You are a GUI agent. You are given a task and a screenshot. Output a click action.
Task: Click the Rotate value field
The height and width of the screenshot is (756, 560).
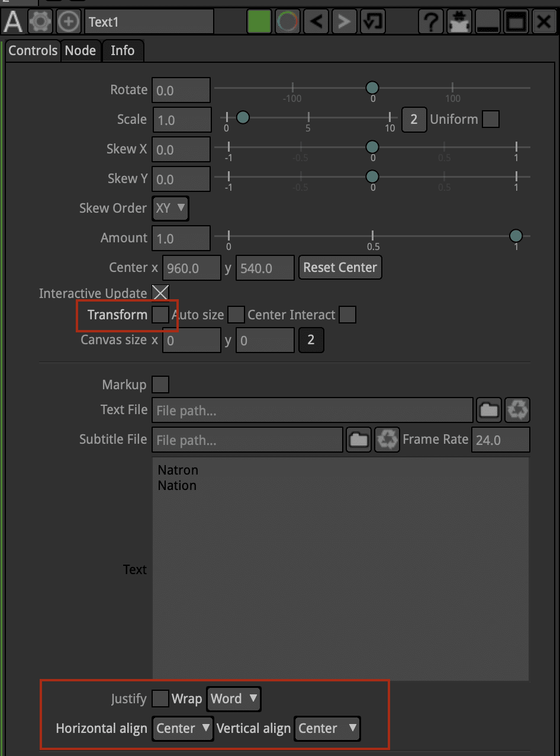181,90
